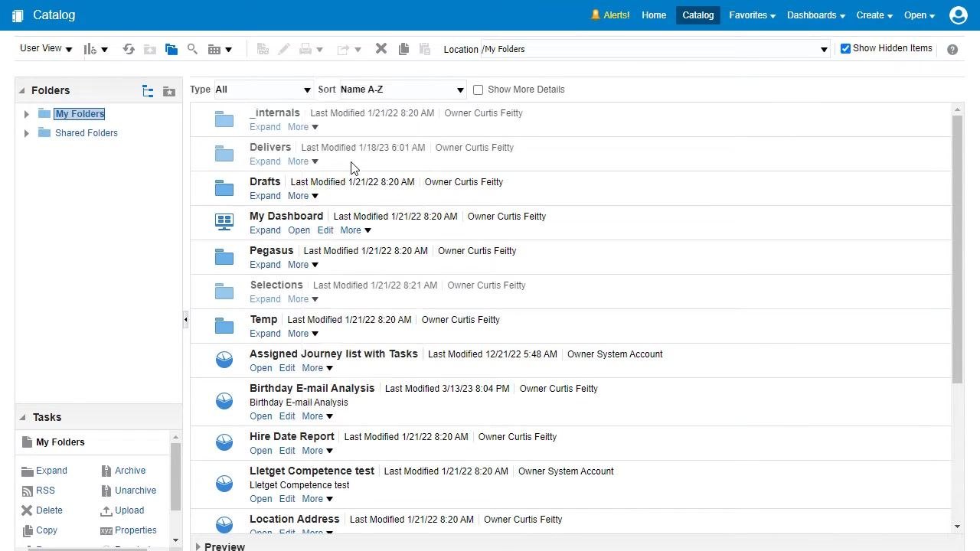Open the Dashboards menu
Image resolution: width=980 pixels, height=551 pixels.
click(816, 15)
